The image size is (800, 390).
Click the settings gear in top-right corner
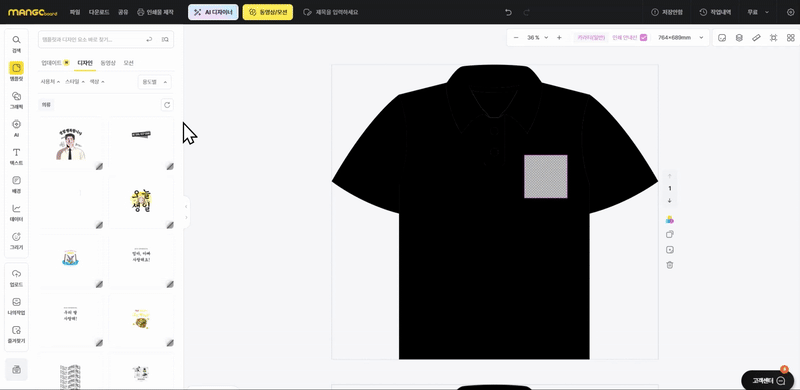(x=791, y=12)
